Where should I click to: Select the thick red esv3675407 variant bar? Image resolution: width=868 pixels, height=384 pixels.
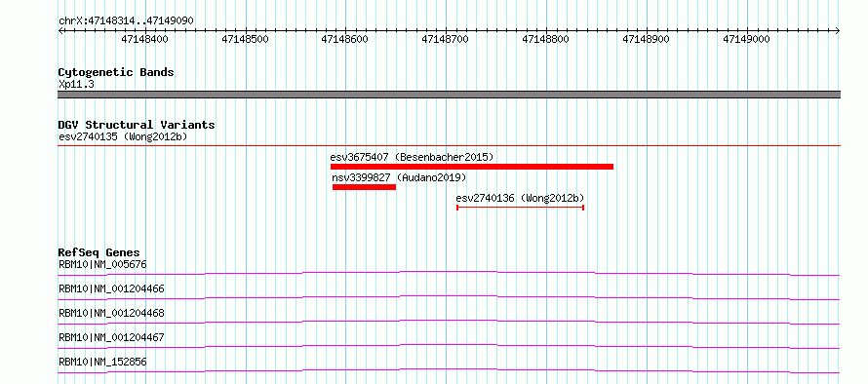(x=472, y=167)
